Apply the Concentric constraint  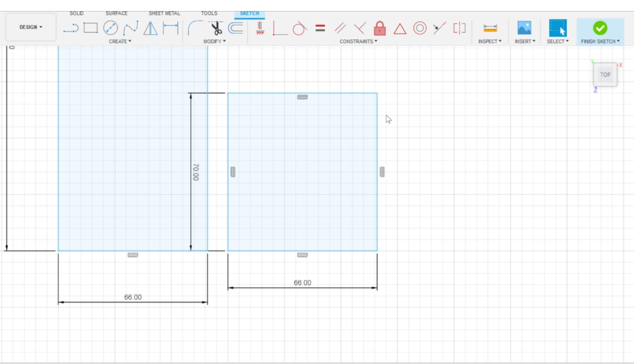coord(420,28)
